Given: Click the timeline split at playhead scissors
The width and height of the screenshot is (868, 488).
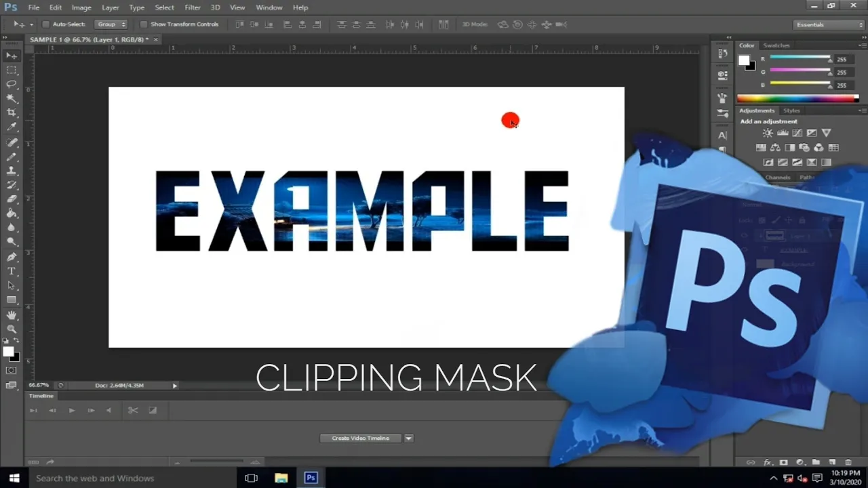Looking at the screenshot, I should point(133,410).
